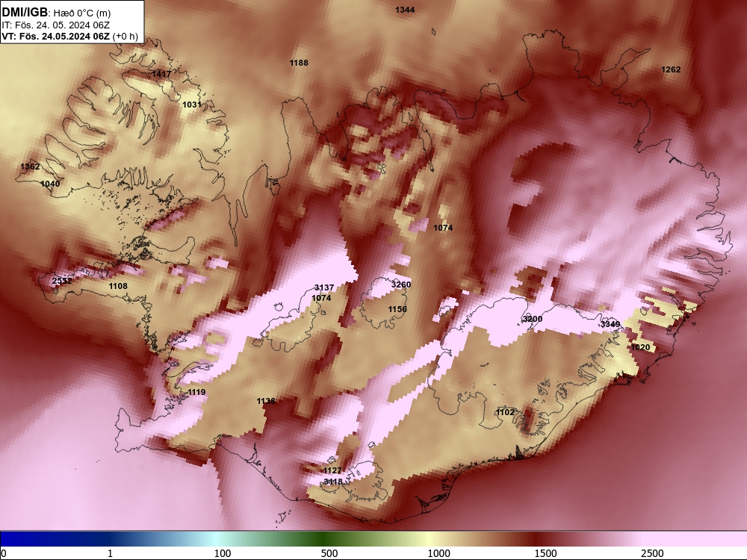Click the 1362 map value

(30, 167)
